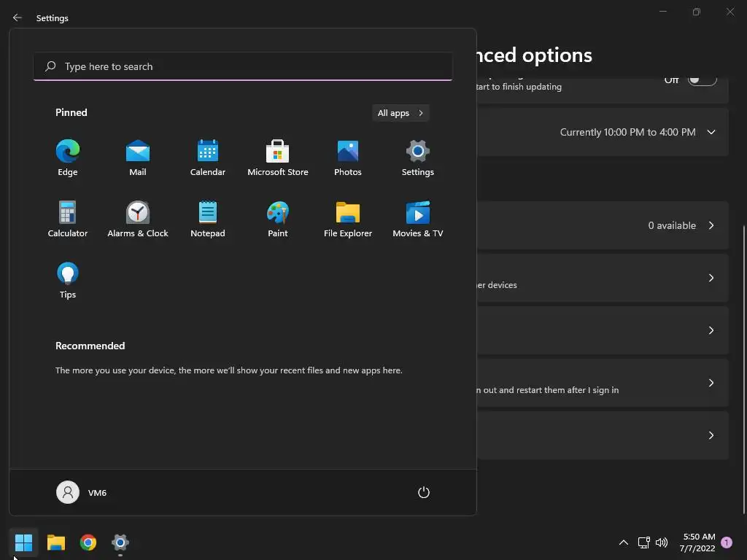Open clock showing 5:50 AM
Screen dimensions: 747x560
click(697, 542)
